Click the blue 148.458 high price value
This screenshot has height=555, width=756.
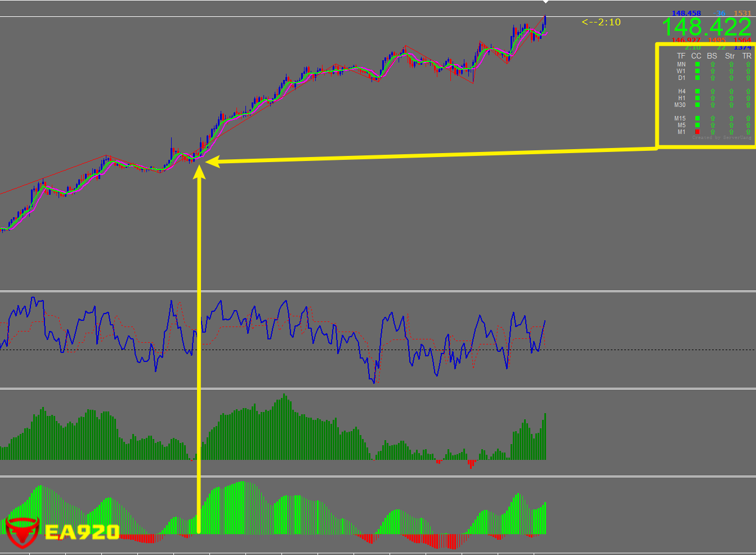coord(686,13)
